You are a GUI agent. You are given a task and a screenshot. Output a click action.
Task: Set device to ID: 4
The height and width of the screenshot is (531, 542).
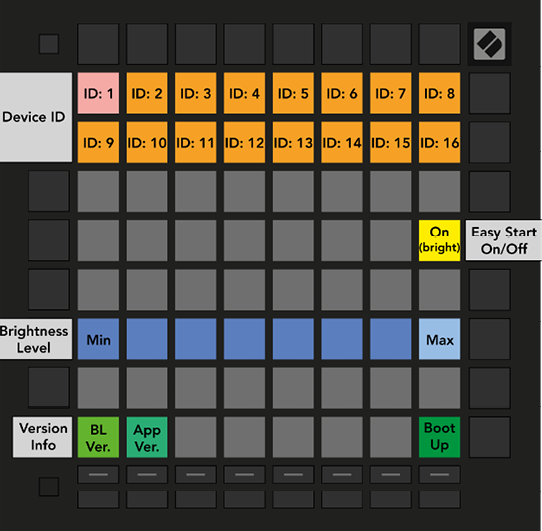tap(244, 93)
